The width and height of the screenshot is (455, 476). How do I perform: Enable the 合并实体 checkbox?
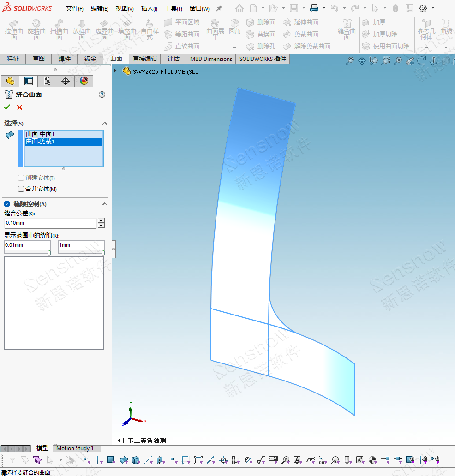(21, 189)
